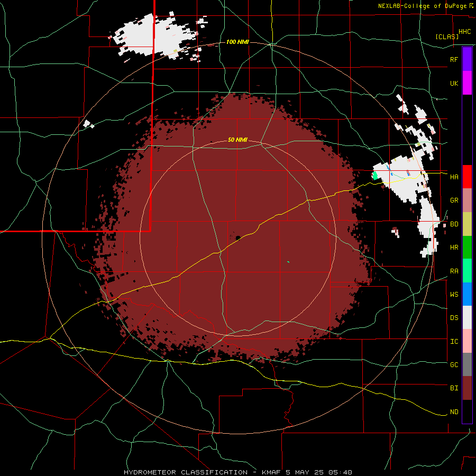Click the small green rain pixel inside the echo
The width and height of the screenshot is (476, 476).
click(x=288, y=262)
